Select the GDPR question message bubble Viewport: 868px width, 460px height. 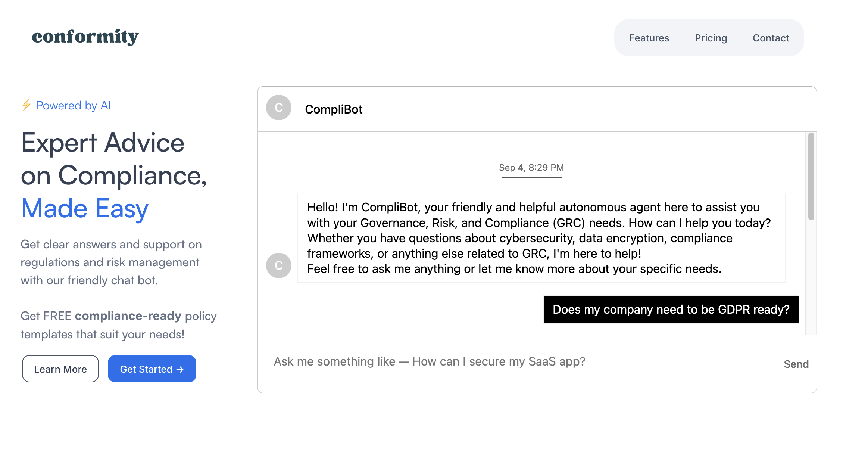[x=671, y=310]
